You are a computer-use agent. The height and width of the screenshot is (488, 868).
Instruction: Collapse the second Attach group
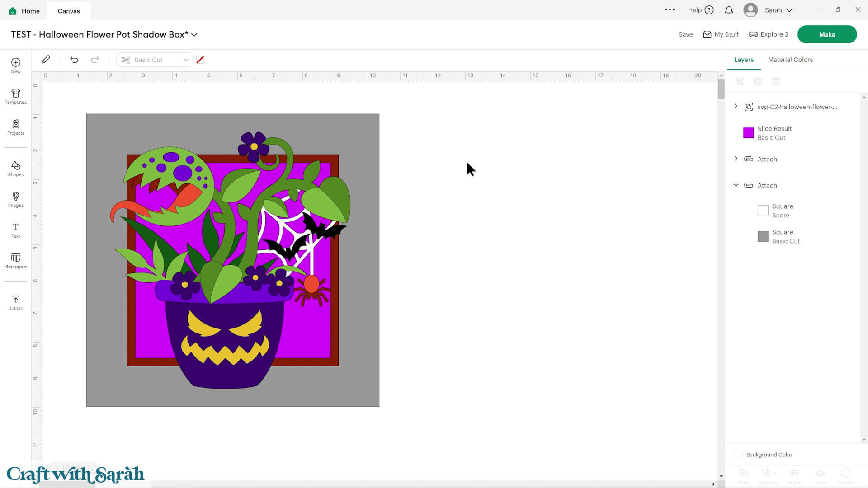736,185
